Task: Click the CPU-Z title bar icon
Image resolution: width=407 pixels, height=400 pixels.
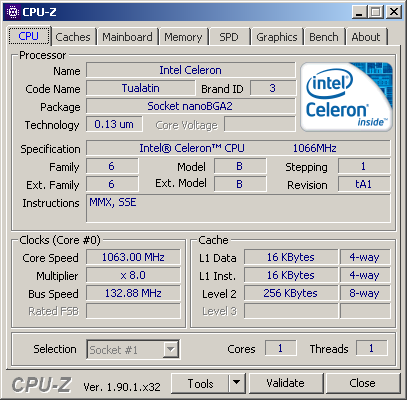Action: 13,12
